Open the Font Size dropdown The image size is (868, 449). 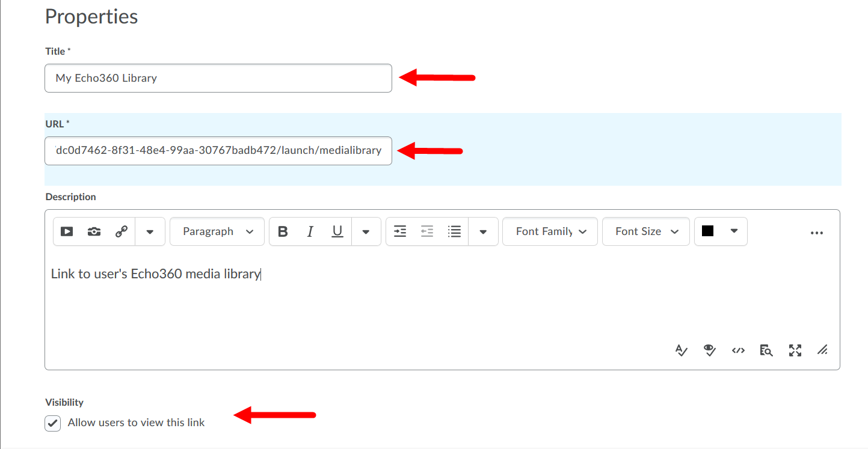coord(646,231)
